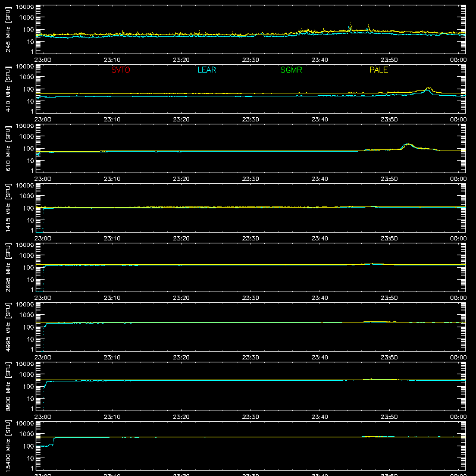Select the '610 MHz [SFU]' axis title
476x476 pixels.
[8, 148]
